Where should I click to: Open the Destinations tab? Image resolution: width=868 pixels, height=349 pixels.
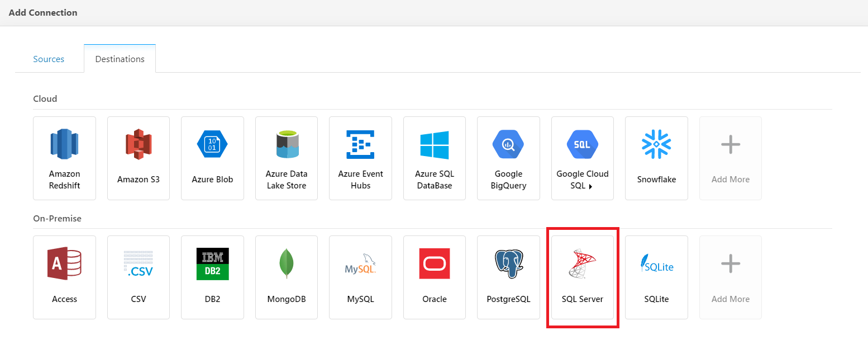coord(120,59)
